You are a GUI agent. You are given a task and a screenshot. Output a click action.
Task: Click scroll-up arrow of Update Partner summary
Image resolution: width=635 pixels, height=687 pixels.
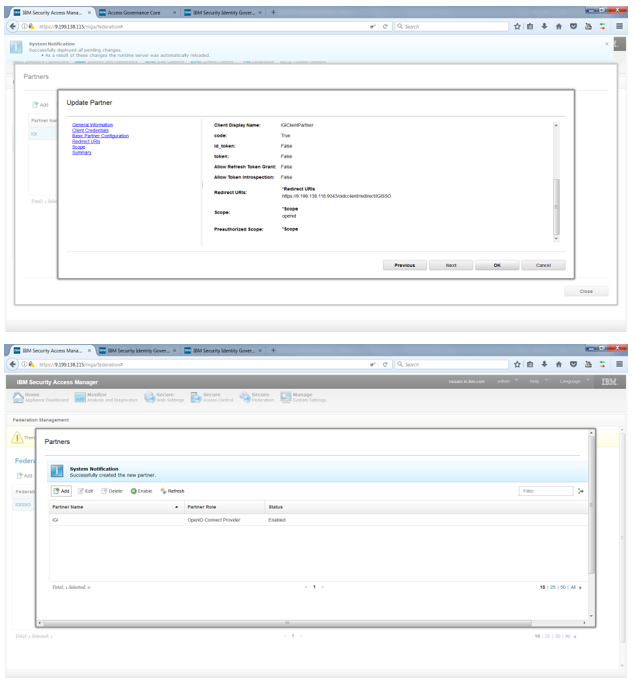[x=556, y=125]
